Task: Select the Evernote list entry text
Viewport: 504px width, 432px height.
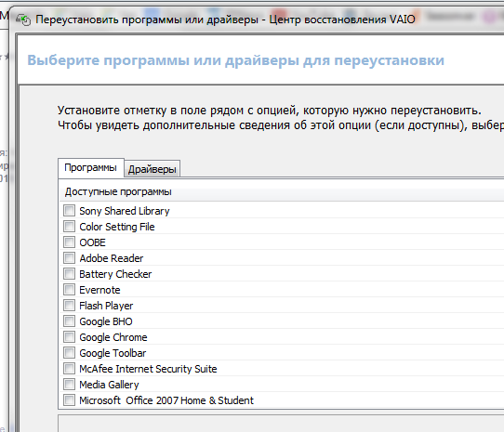Action: click(99, 290)
